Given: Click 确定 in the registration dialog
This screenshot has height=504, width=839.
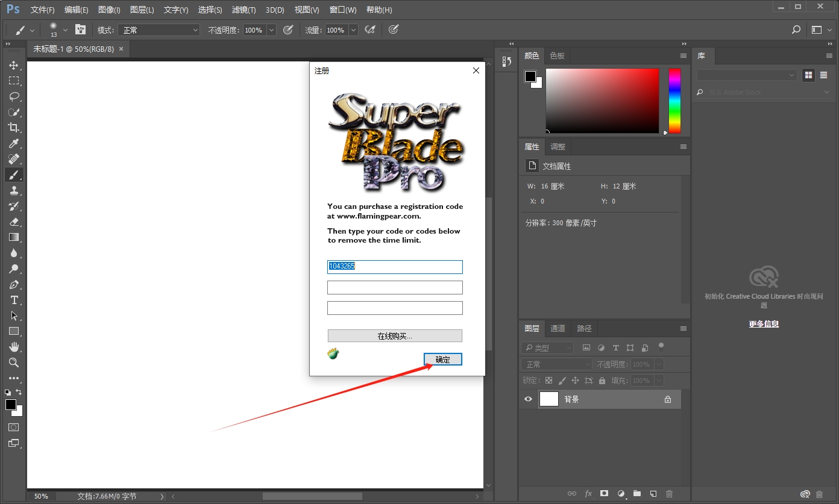Looking at the screenshot, I should point(443,359).
